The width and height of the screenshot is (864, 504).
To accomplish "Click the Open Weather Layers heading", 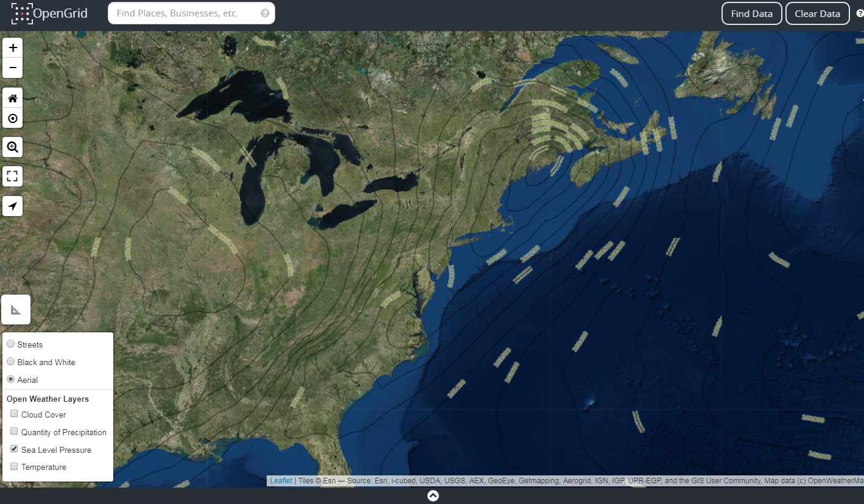I will pyautogui.click(x=47, y=399).
